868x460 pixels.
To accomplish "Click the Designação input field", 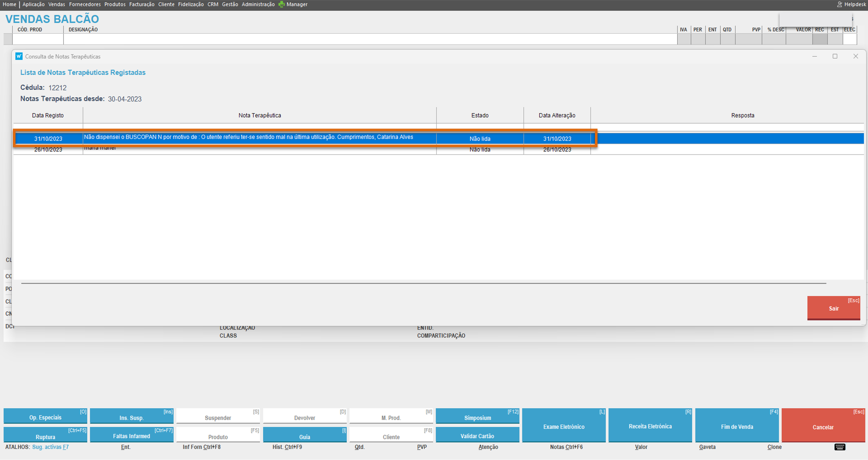I will pos(370,39).
